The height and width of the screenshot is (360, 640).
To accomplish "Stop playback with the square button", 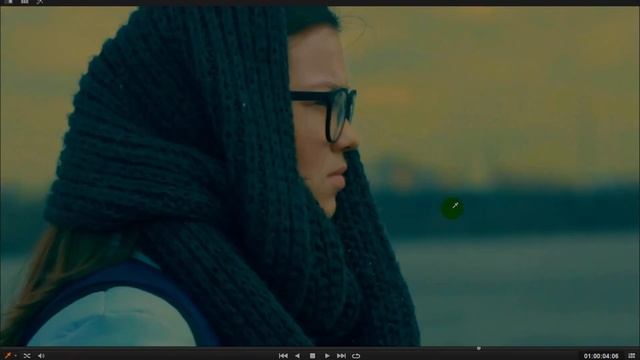I will [312, 356].
